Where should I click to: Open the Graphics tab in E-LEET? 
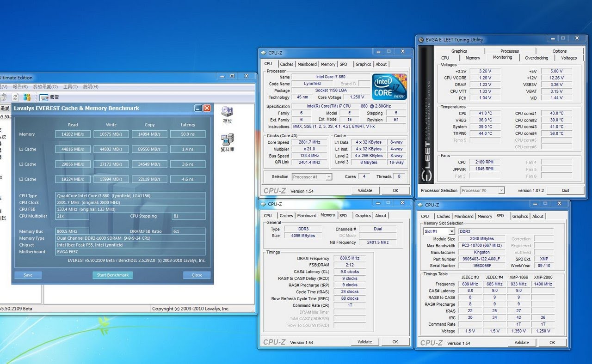click(x=459, y=51)
